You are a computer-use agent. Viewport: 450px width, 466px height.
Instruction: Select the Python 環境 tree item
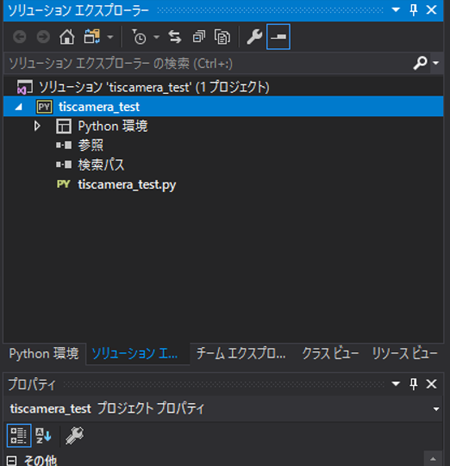click(x=113, y=126)
